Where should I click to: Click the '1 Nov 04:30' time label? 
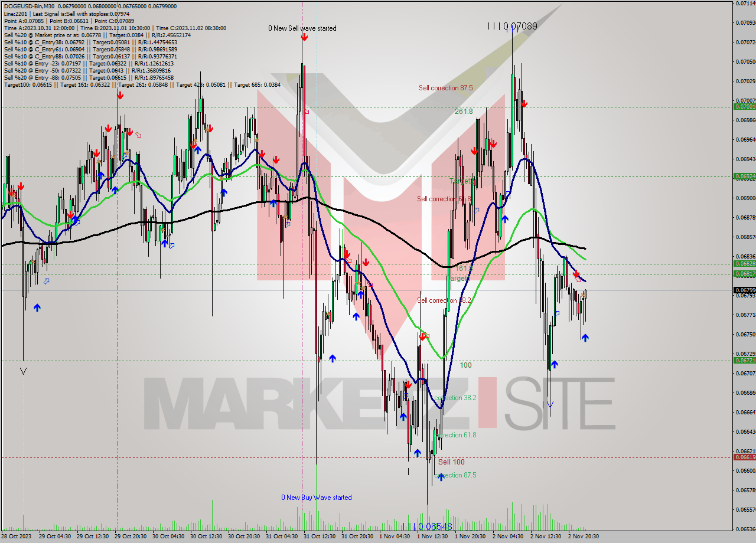point(395,536)
